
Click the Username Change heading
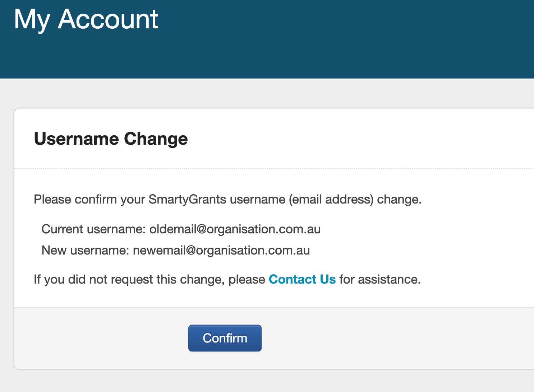coord(111,139)
